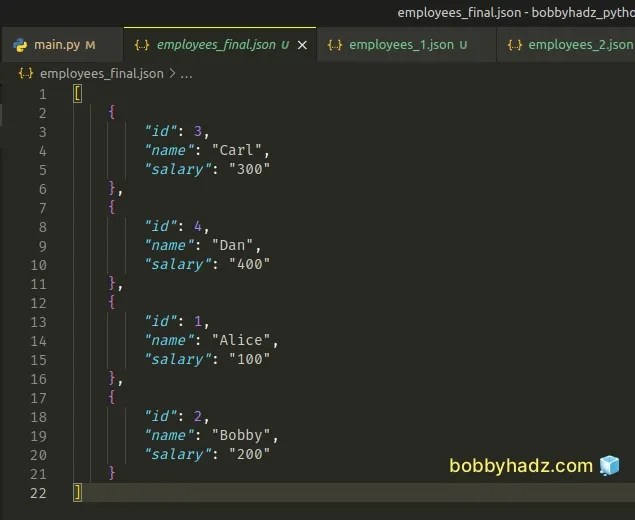Screen dimensions: 635x520
Task: Click the salary value "300"
Action: coord(249,169)
